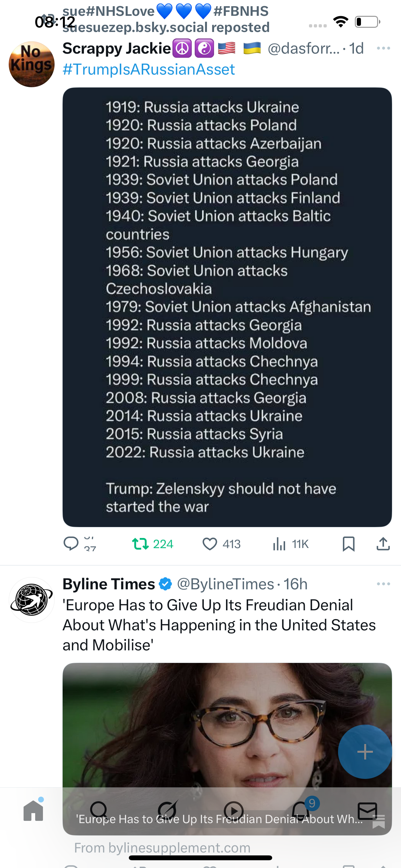Open the Search tab

pyautogui.click(x=99, y=811)
